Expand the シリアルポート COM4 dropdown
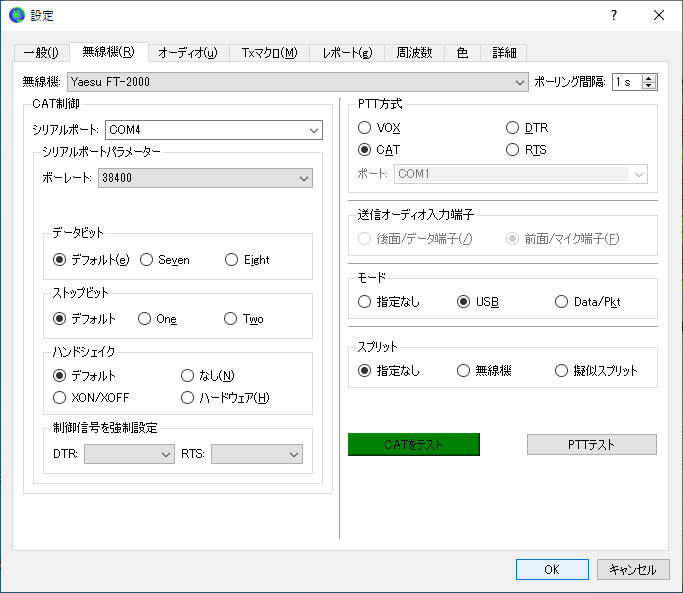The image size is (683, 593). coord(214,130)
